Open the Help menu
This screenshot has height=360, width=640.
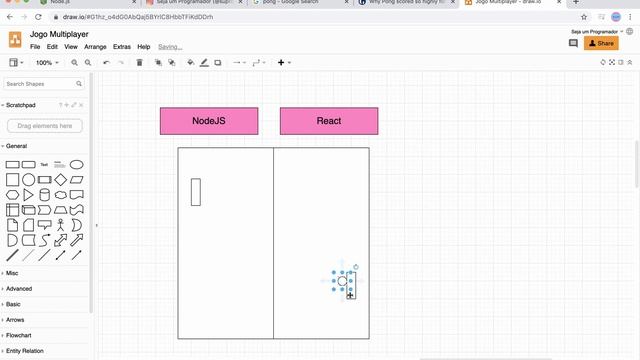tap(144, 47)
